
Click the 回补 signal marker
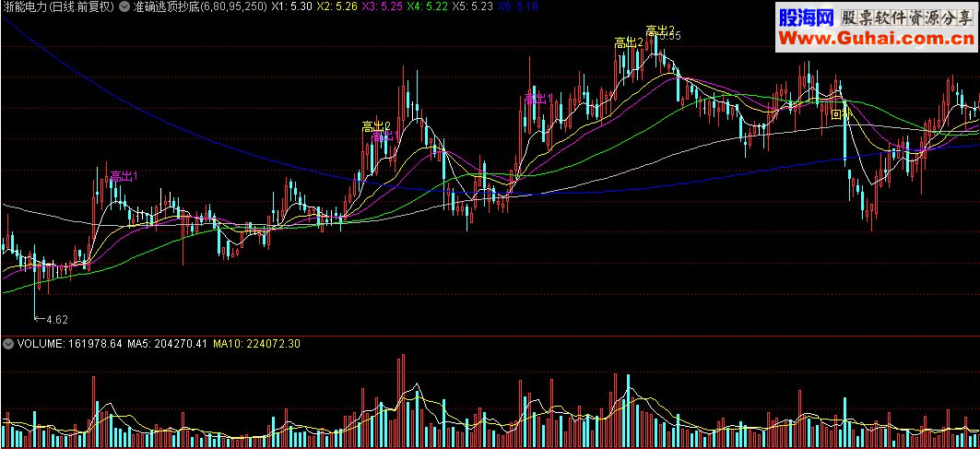click(x=840, y=114)
